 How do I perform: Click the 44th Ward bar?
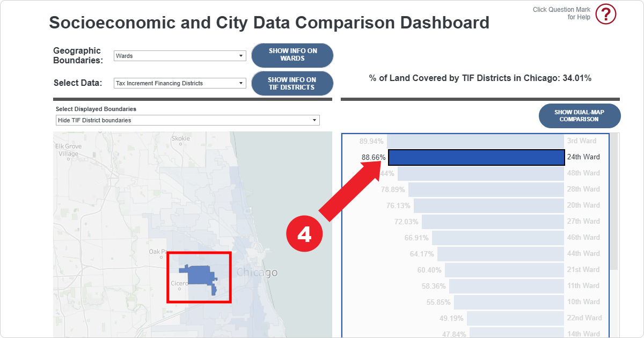[x=500, y=254]
